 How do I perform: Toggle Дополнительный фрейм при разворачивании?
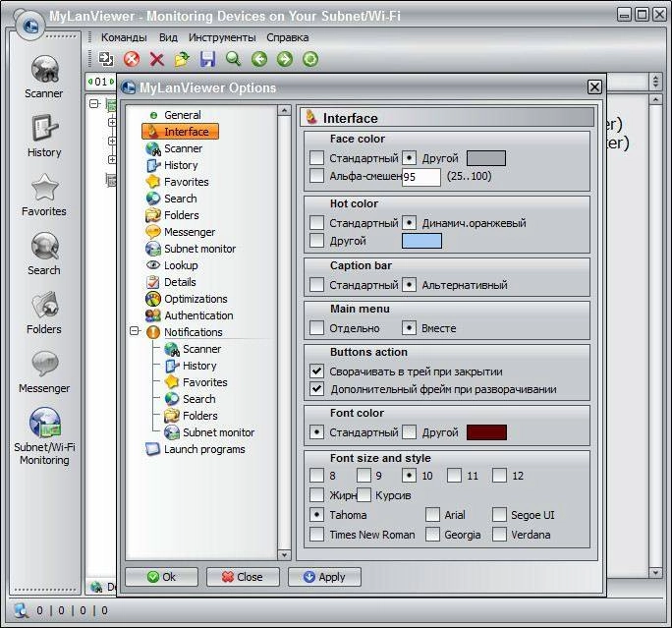tap(316, 389)
